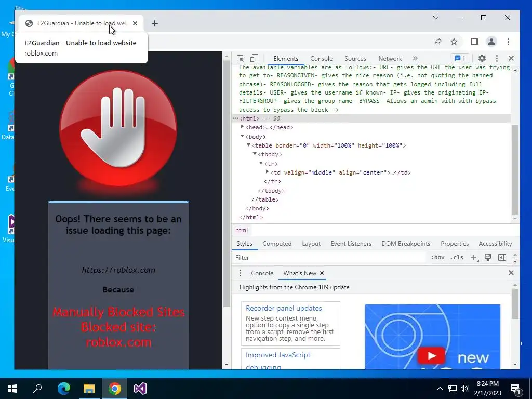The image size is (532, 399).
Task: Close the bottom drawer panel
Action: click(x=511, y=273)
